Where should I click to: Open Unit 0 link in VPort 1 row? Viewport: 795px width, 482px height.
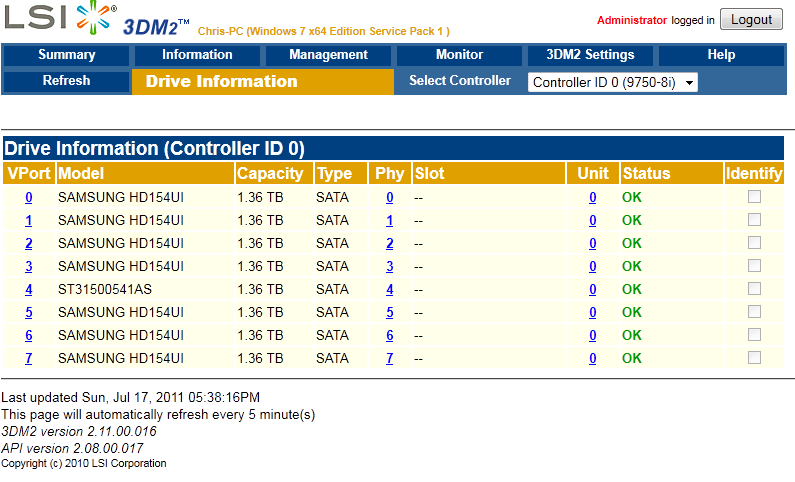click(x=592, y=220)
